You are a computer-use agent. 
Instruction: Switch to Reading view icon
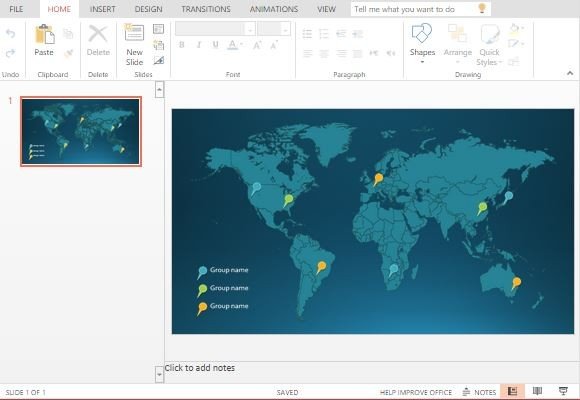click(537, 391)
